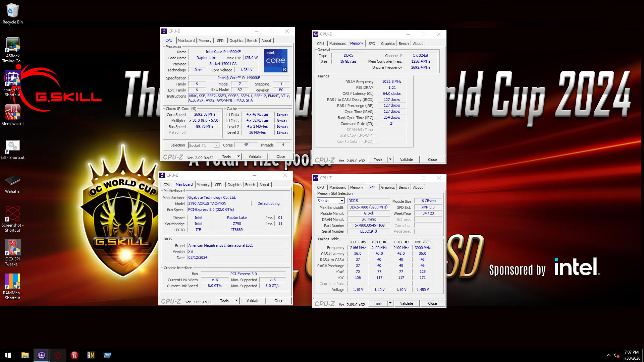This screenshot has height=362, width=644.
Task: Open RAMMap Shortcut desktop icon
Action: 12,287
